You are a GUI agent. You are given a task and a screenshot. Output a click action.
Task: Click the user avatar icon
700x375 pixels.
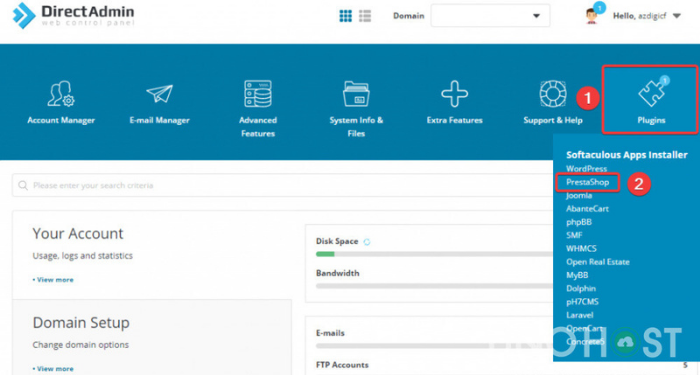point(592,17)
